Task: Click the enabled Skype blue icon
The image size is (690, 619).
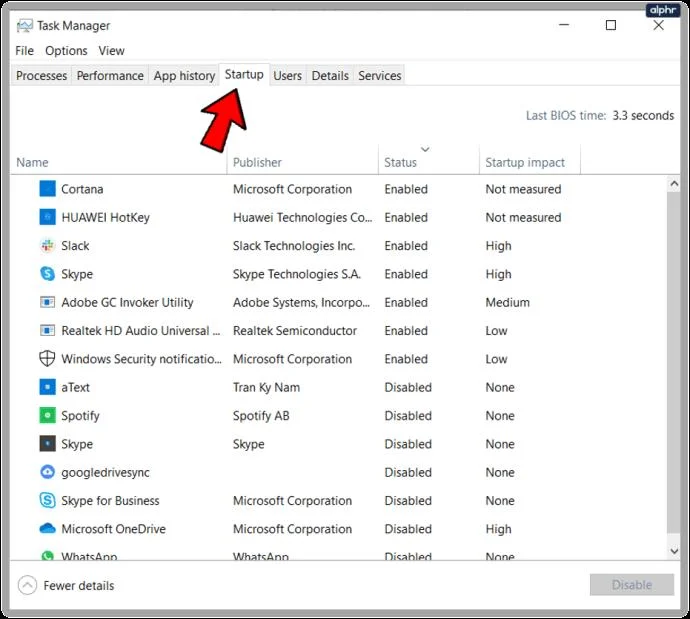Action: pyautogui.click(x=48, y=274)
